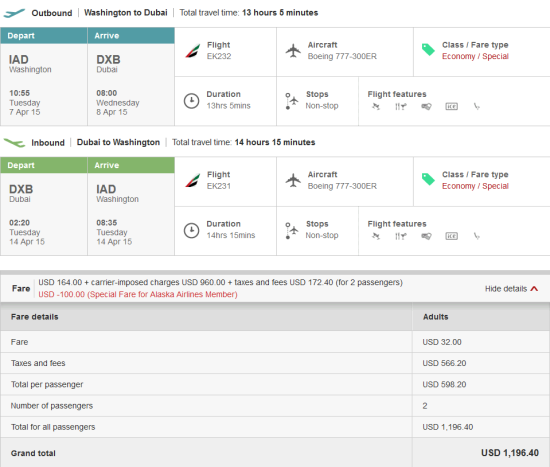Click the outbound ICE entertainment feature icon

[451, 106]
